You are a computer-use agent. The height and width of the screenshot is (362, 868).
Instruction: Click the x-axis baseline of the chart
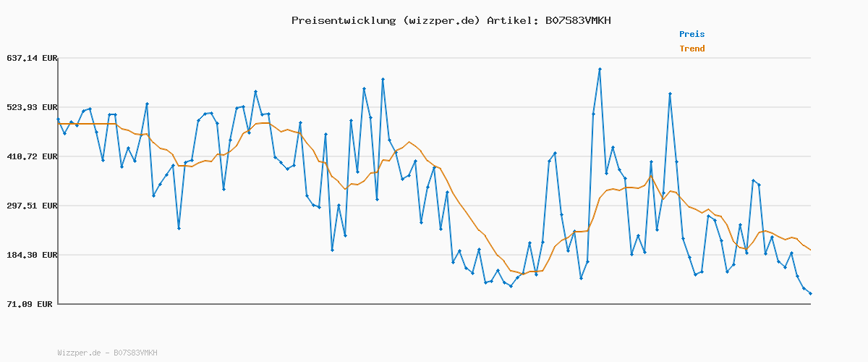click(x=434, y=304)
